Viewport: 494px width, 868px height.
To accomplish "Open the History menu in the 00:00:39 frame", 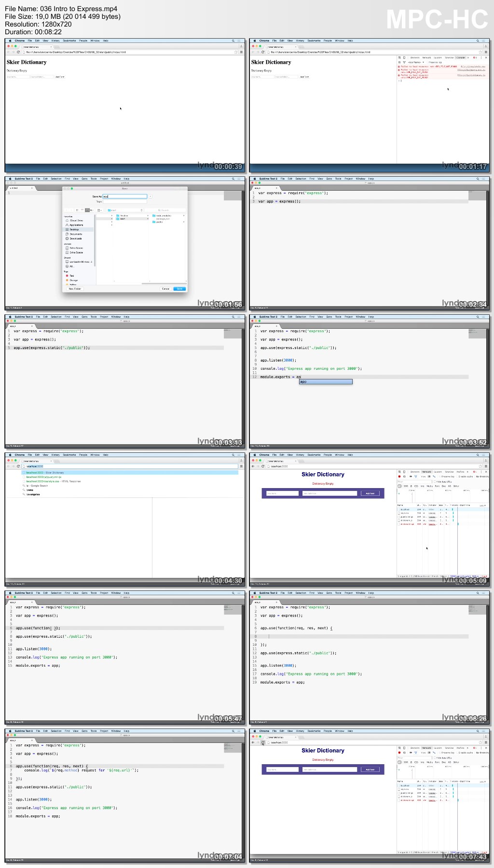I will [x=55, y=41].
